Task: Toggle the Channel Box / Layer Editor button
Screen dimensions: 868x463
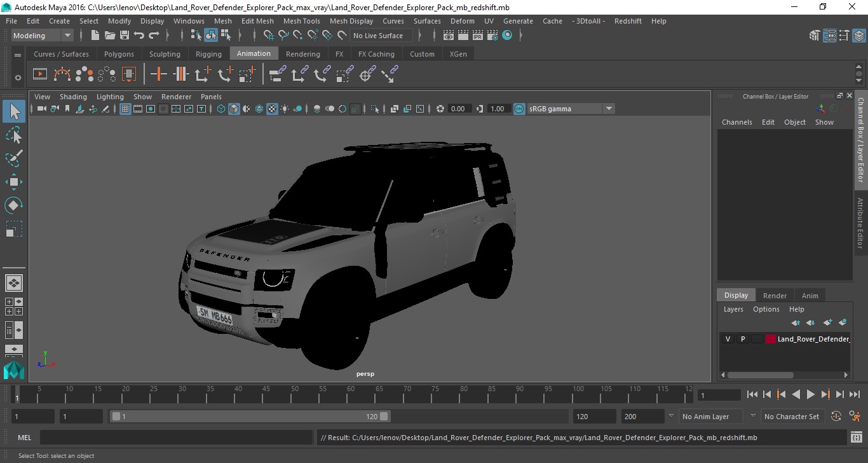Action: 859,36
